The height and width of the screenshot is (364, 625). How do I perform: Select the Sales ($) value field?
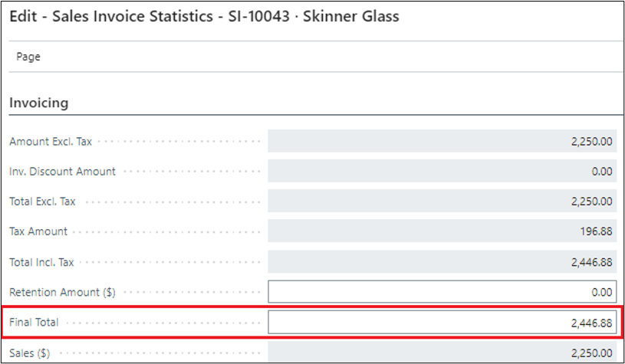442,353
